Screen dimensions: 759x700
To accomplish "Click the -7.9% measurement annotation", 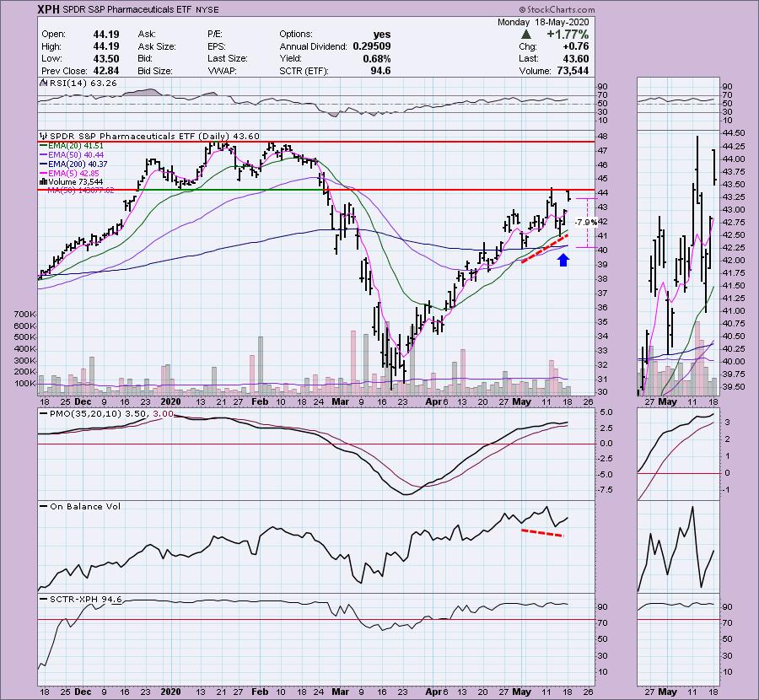I will (x=586, y=222).
